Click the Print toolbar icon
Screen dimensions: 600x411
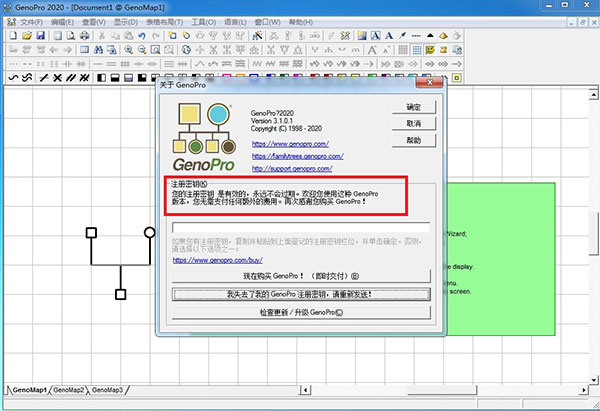click(85, 36)
